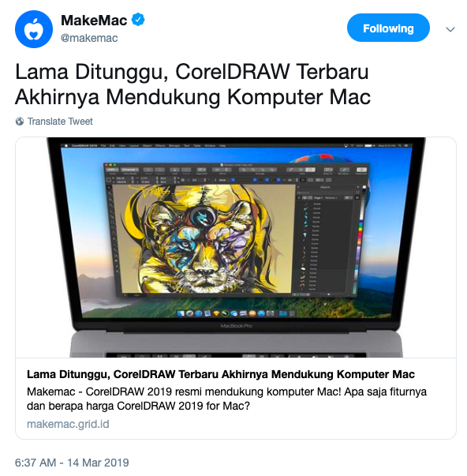
Task: Open the MakeMac profile avatar
Action: coord(34,29)
